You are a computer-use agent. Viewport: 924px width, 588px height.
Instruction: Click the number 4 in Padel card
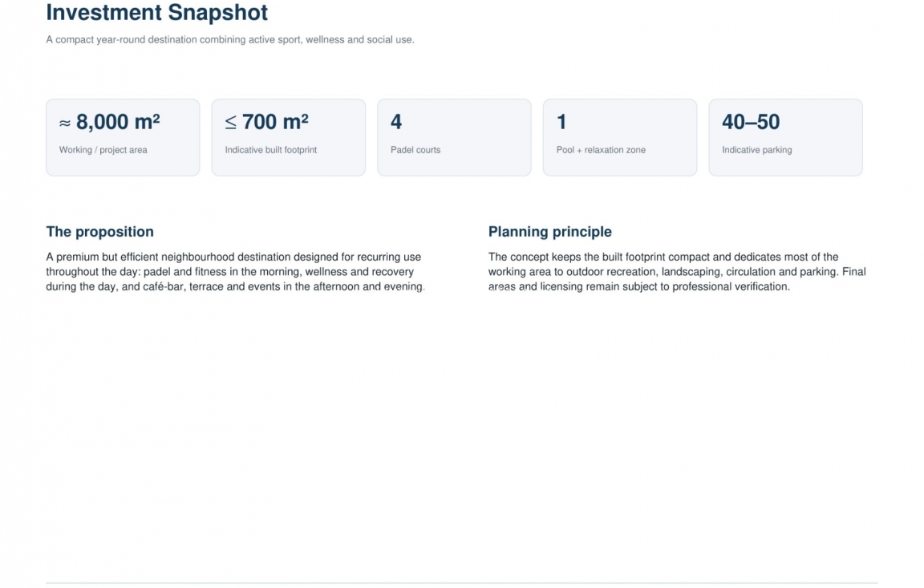pos(396,122)
